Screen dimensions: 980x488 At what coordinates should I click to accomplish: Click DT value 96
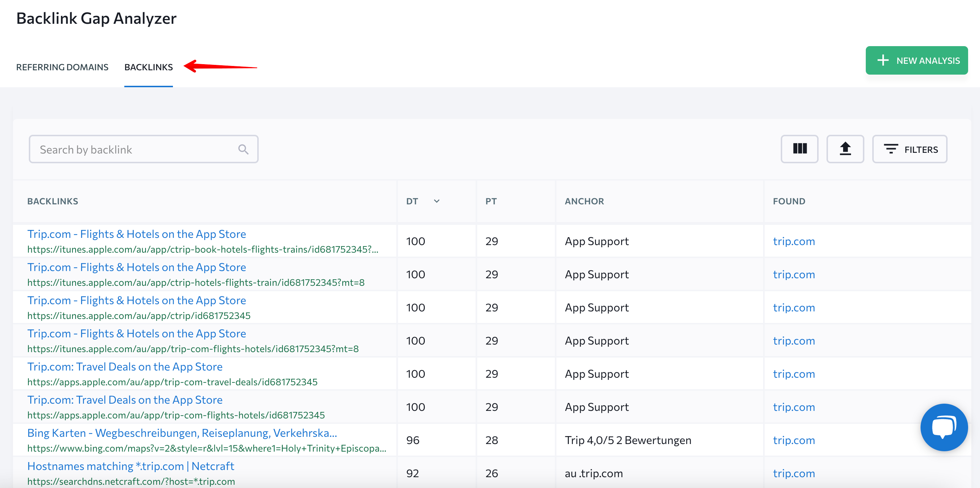pos(413,440)
